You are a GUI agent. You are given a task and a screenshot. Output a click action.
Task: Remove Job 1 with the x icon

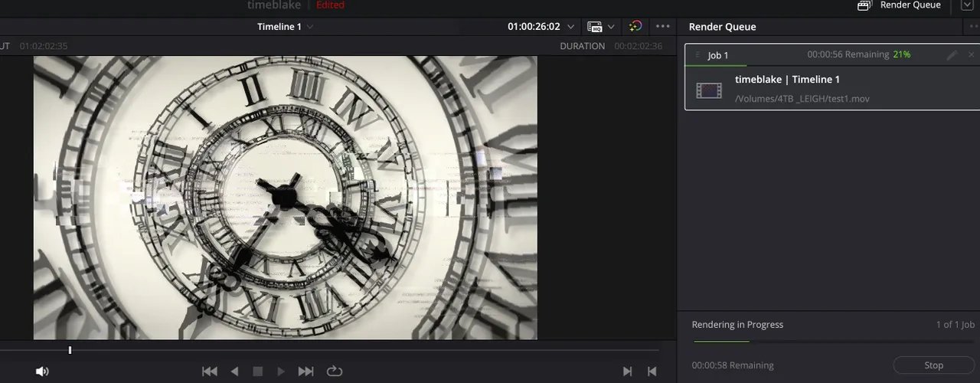[971, 55]
